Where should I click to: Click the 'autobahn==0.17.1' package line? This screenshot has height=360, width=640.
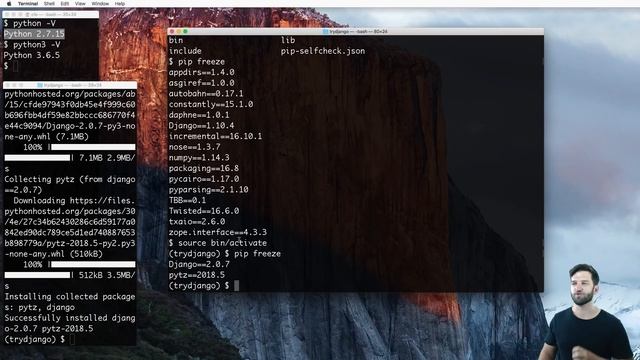[x=206, y=93]
